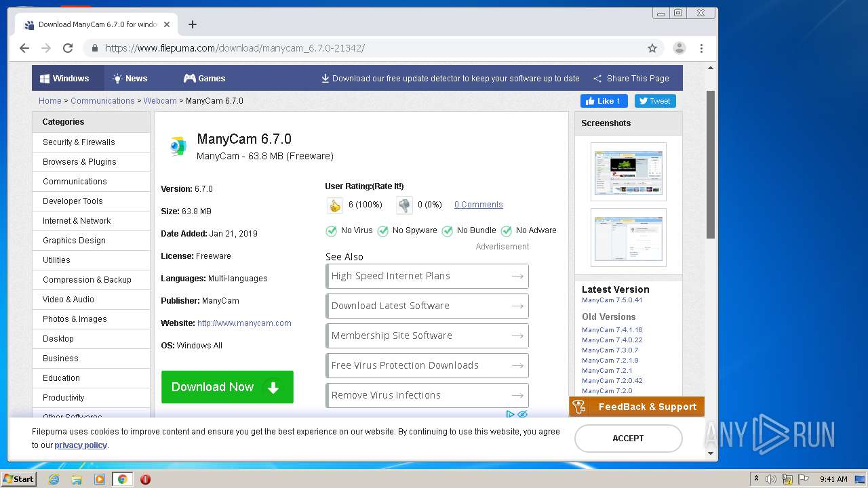The height and width of the screenshot is (488, 868).
Task: Open Video & Audio category
Action: 91,300
